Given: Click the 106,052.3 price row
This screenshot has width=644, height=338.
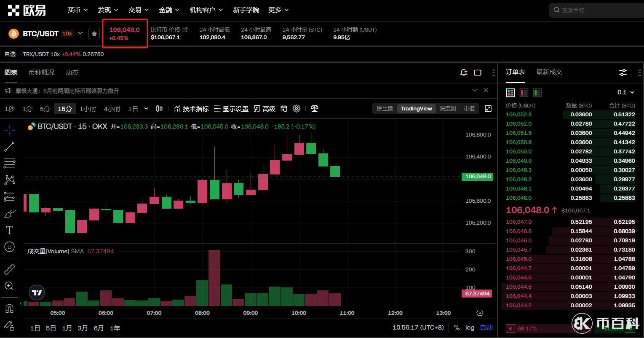Looking at the screenshot, I should coord(570,114).
